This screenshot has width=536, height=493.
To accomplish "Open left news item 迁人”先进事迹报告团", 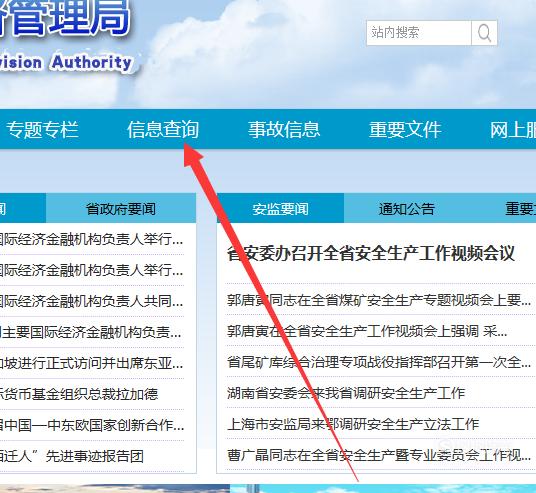I will click(72, 456).
